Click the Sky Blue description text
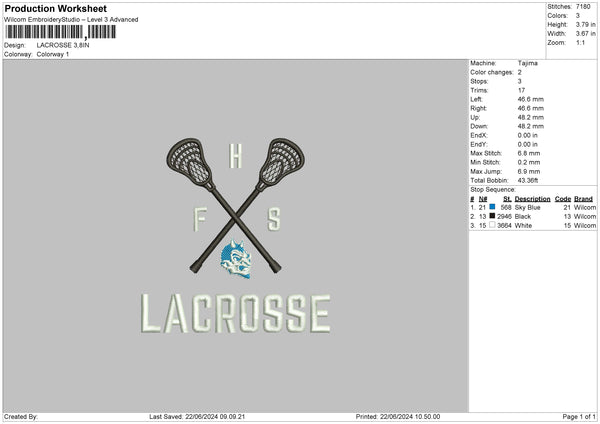Image resolution: width=600 pixels, height=424 pixels. point(527,207)
